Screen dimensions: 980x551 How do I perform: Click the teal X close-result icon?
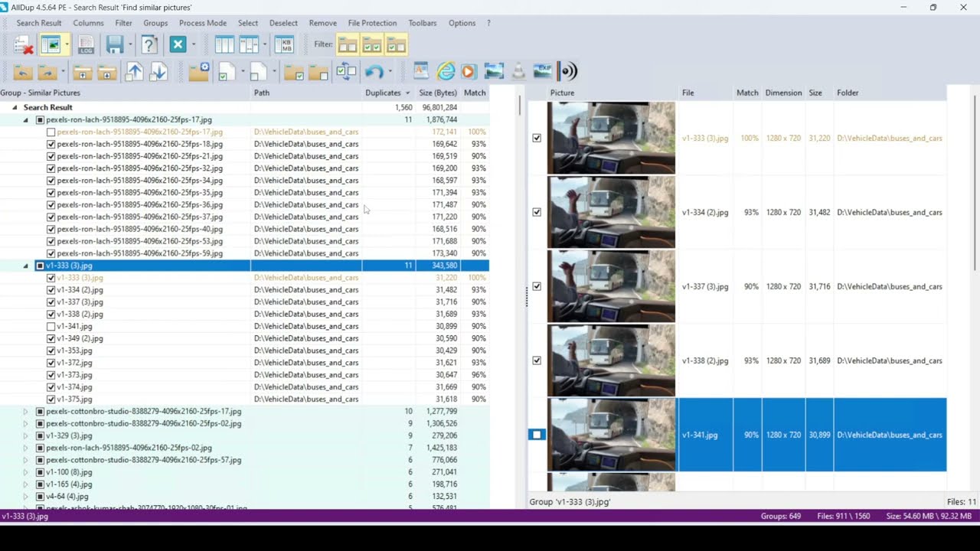pos(178,44)
